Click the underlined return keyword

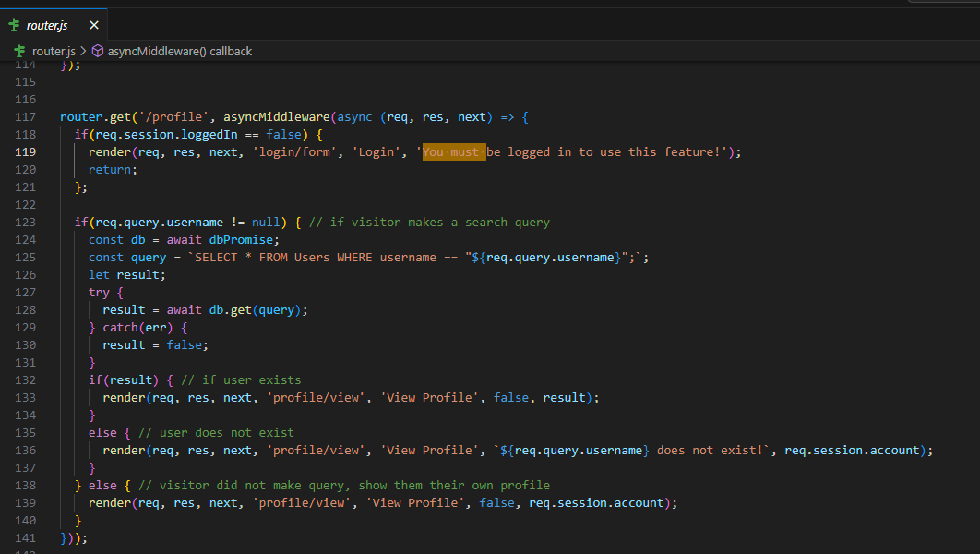tap(110, 170)
